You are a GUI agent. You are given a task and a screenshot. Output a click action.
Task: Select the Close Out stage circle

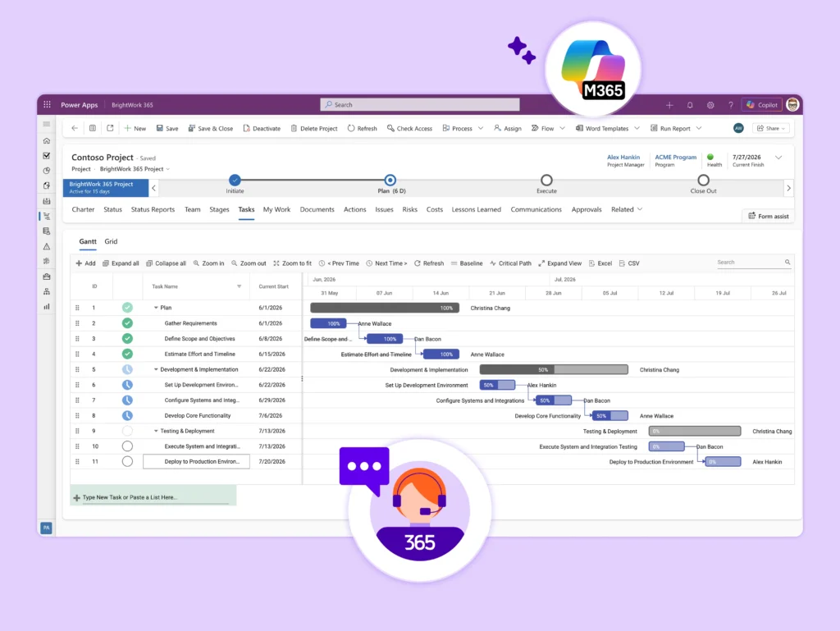pyautogui.click(x=703, y=180)
